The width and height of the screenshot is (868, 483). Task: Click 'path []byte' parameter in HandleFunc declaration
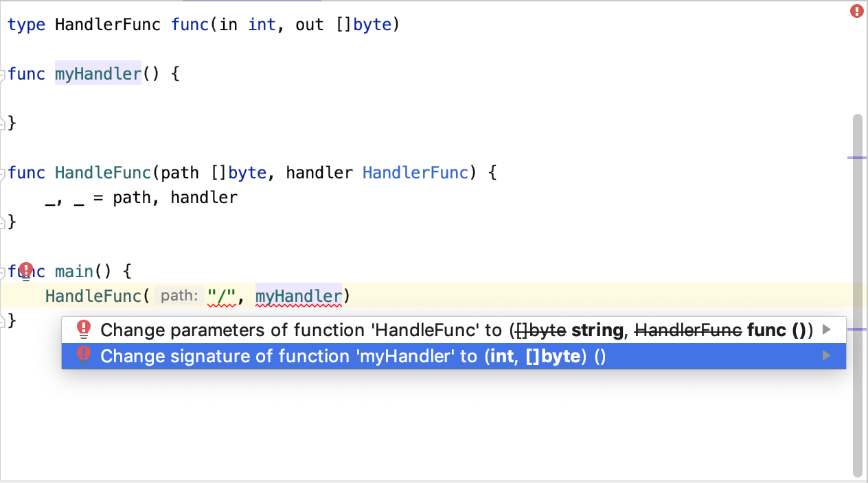tap(213, 173)
